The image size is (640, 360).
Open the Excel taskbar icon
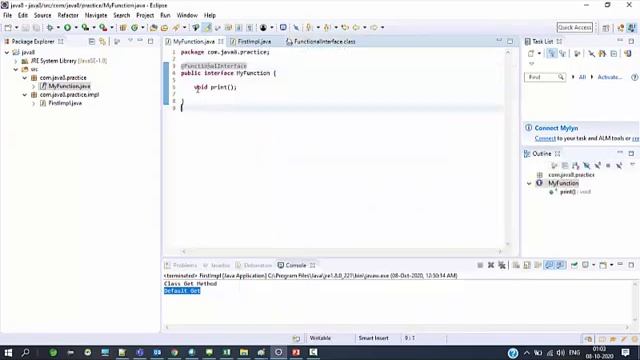(227, 352)
